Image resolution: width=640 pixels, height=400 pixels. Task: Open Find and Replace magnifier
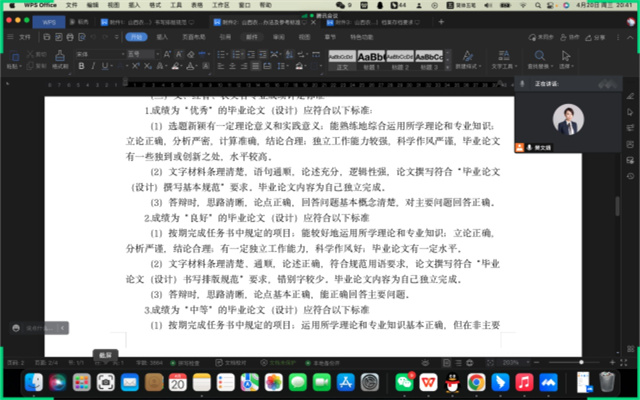pos(540,56)
